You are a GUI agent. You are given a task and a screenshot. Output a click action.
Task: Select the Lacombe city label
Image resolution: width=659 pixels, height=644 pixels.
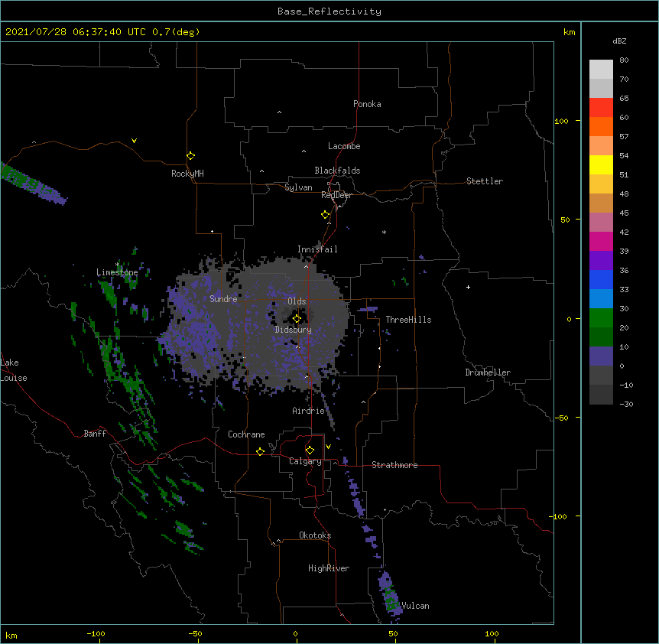coord(344,146)
